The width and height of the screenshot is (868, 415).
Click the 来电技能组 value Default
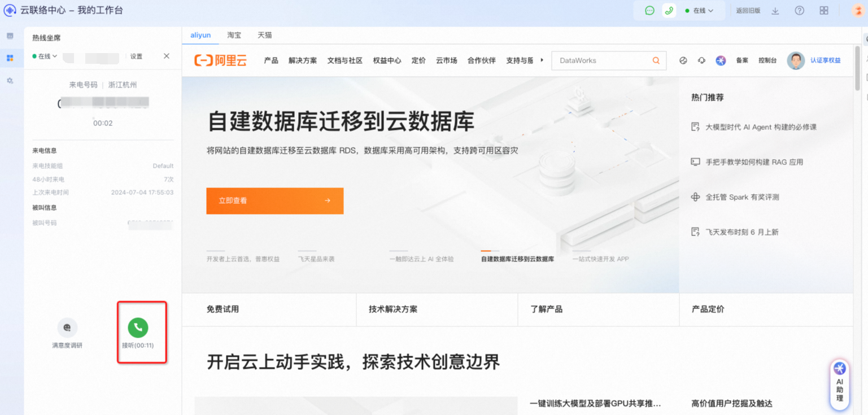pos(163,166)
